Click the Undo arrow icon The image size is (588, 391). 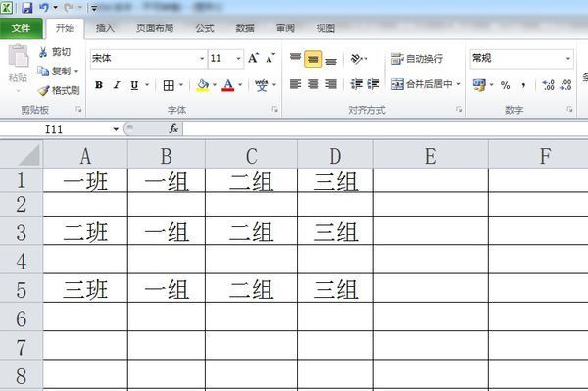tap(43, 7)
